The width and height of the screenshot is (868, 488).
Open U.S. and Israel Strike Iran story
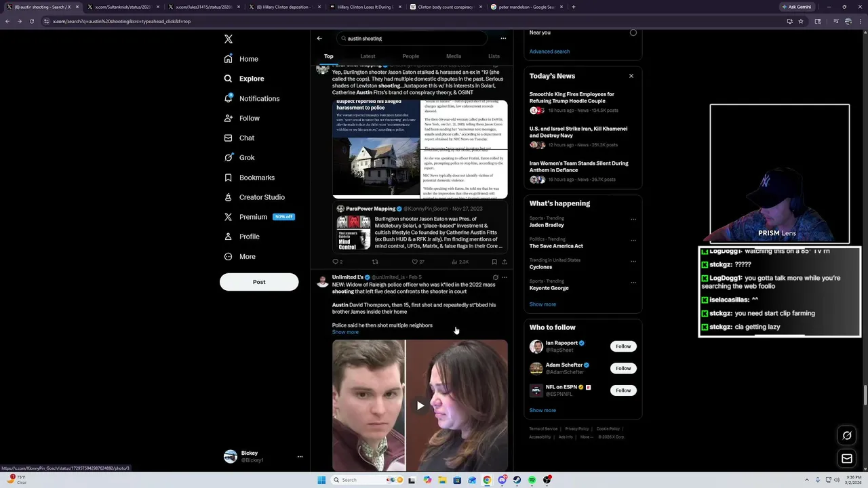[583, 137]
